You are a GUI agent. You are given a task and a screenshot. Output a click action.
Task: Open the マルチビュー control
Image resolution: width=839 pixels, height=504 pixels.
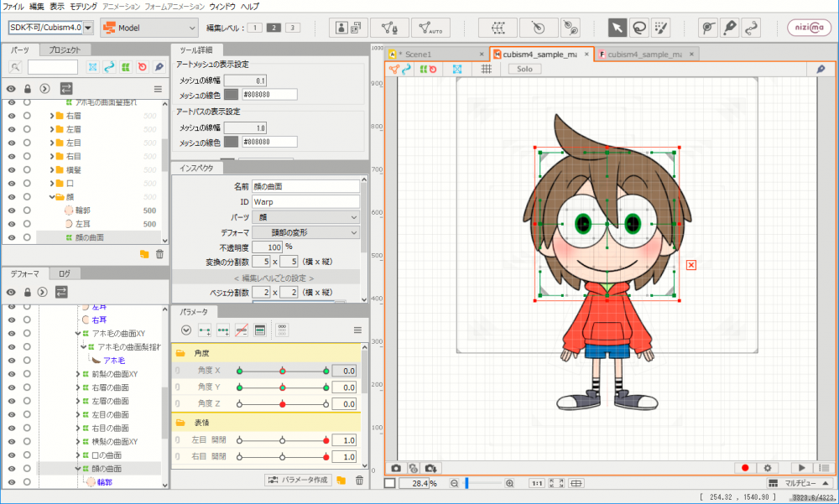[800, 483]
